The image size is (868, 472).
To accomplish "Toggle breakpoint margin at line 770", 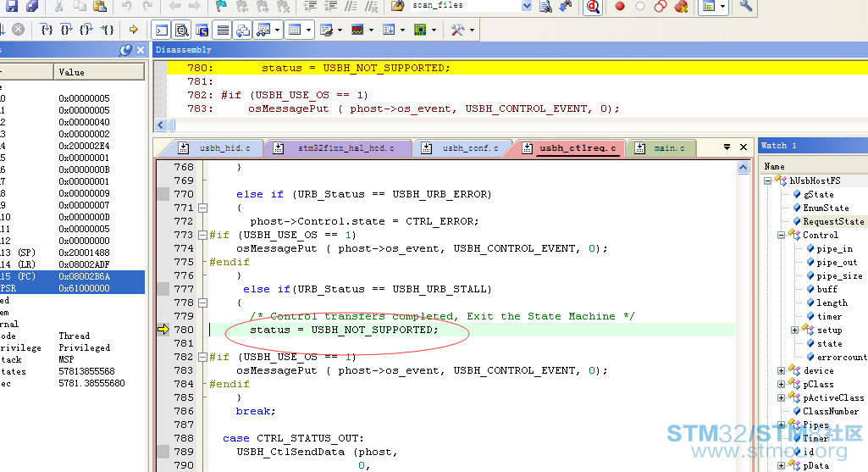I will click(163, 194).
